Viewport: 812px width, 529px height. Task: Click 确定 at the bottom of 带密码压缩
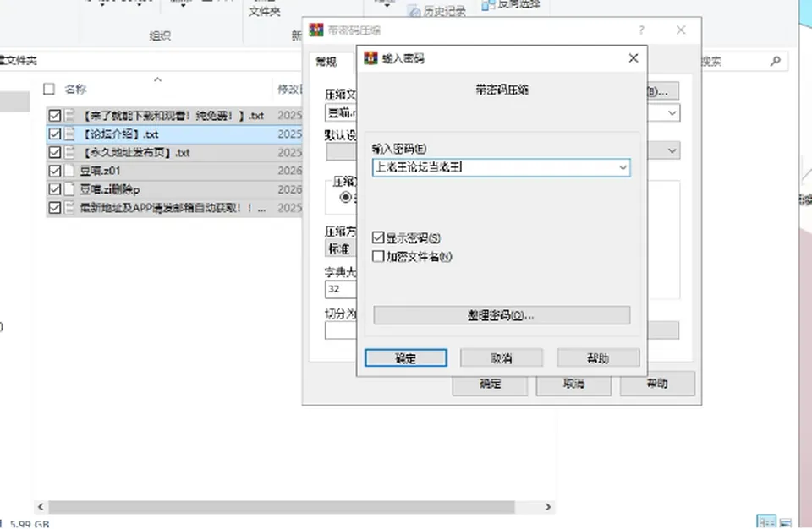click(490, 384)
